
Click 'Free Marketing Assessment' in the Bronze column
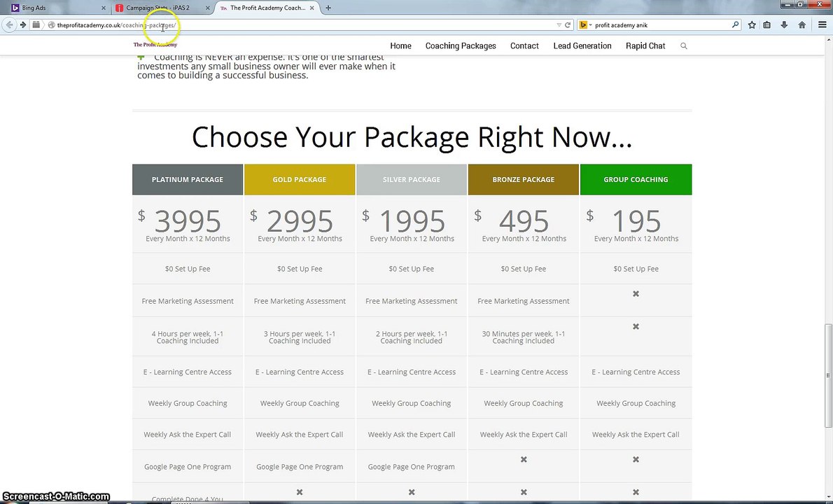[x=524, y=301]
